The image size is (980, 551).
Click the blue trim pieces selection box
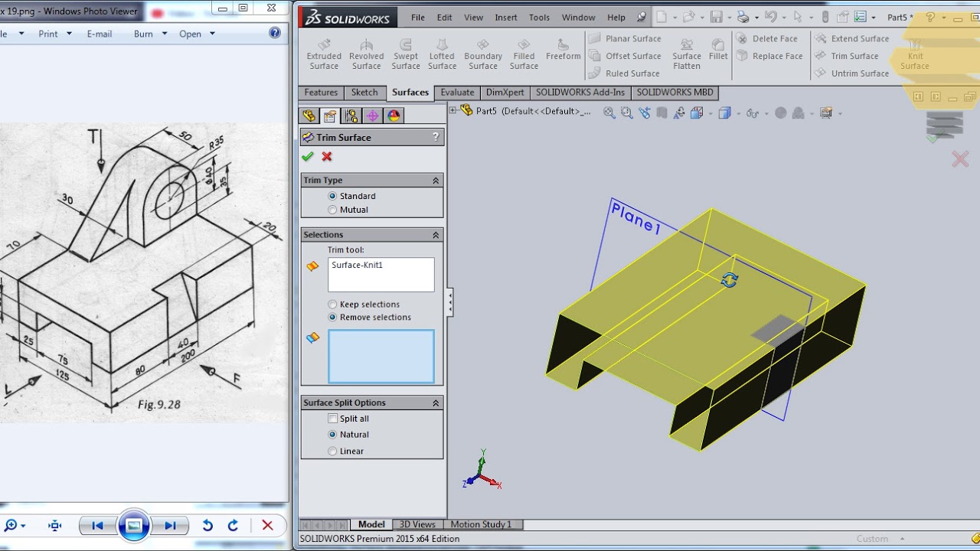coord(381,357)
